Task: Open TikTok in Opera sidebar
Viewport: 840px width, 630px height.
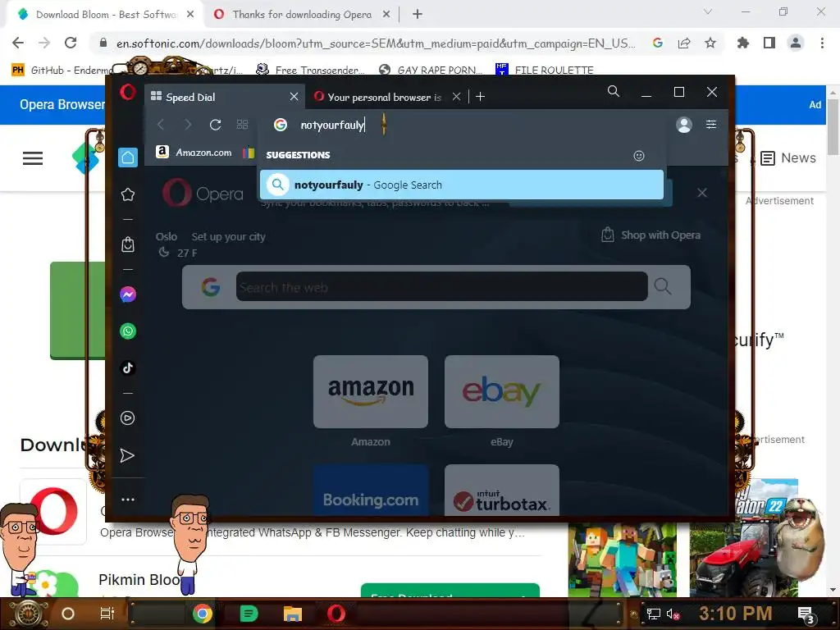Action: (x=127, y=368)
